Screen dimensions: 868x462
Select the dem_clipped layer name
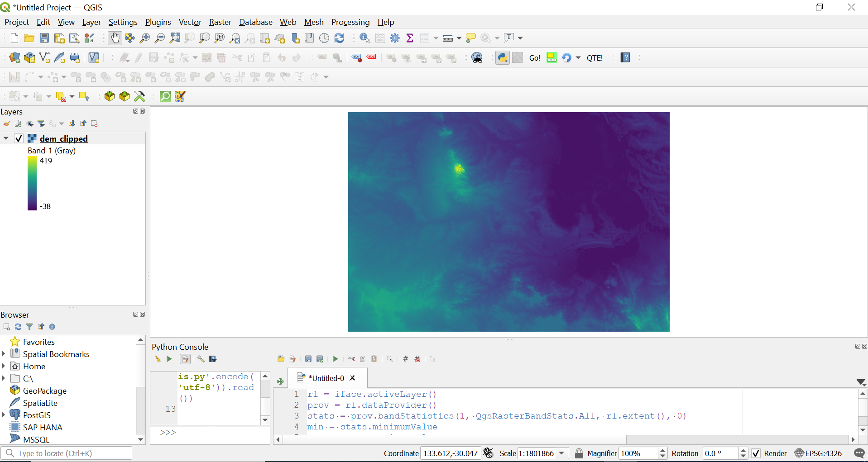[x=64, y=138]
